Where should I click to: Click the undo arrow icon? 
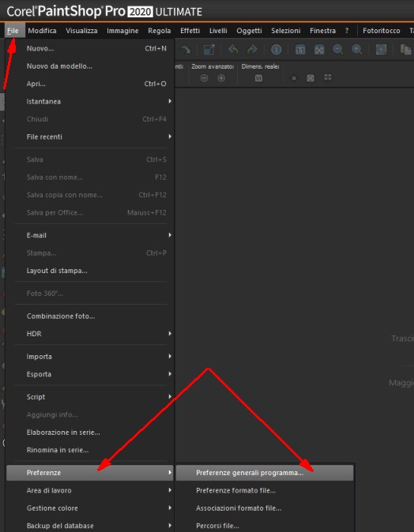[x=233, y=50]
